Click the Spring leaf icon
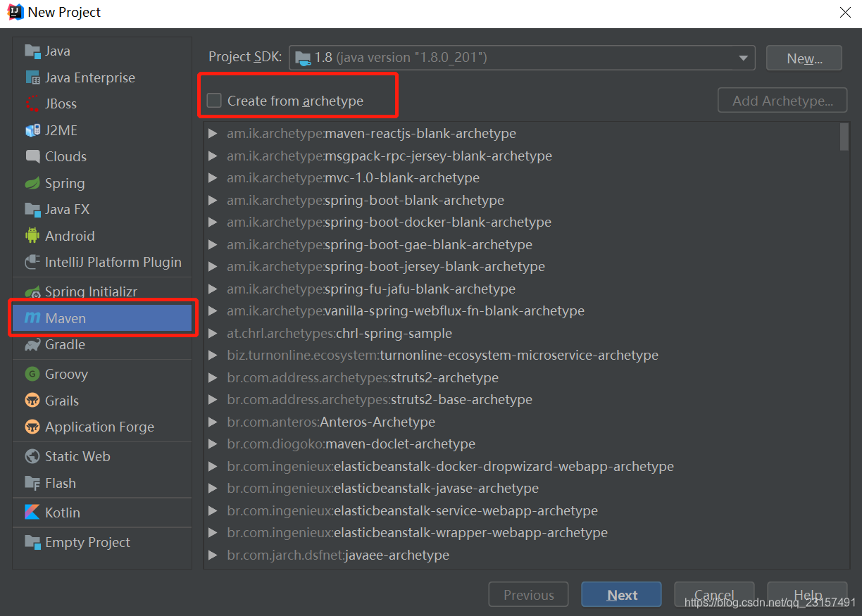This screenshot has width=862, height=616. click(32, 183)
